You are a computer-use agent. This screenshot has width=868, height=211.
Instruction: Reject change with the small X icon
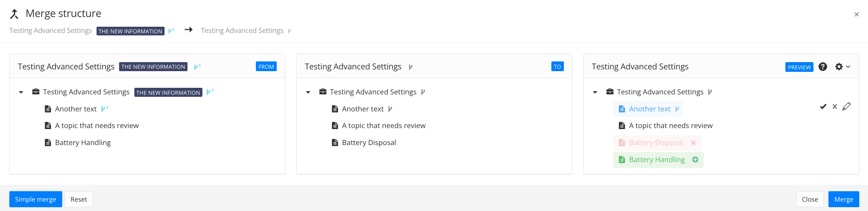pyautogui.click(x=835, y=107)
